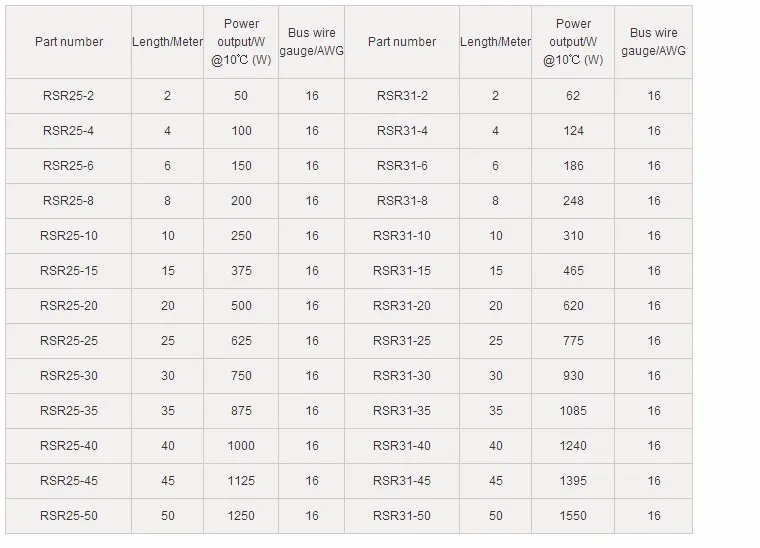
Task: Click the 875 power output cell
Action: tap(241, 411)
